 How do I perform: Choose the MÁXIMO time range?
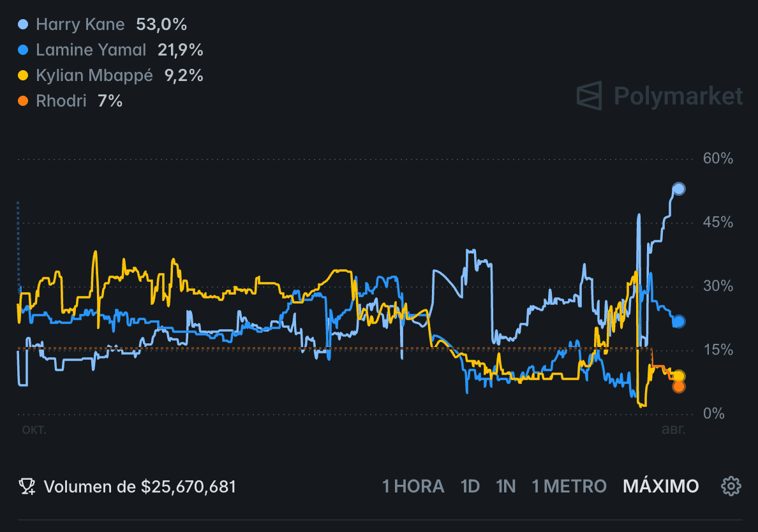pos(661,487)
